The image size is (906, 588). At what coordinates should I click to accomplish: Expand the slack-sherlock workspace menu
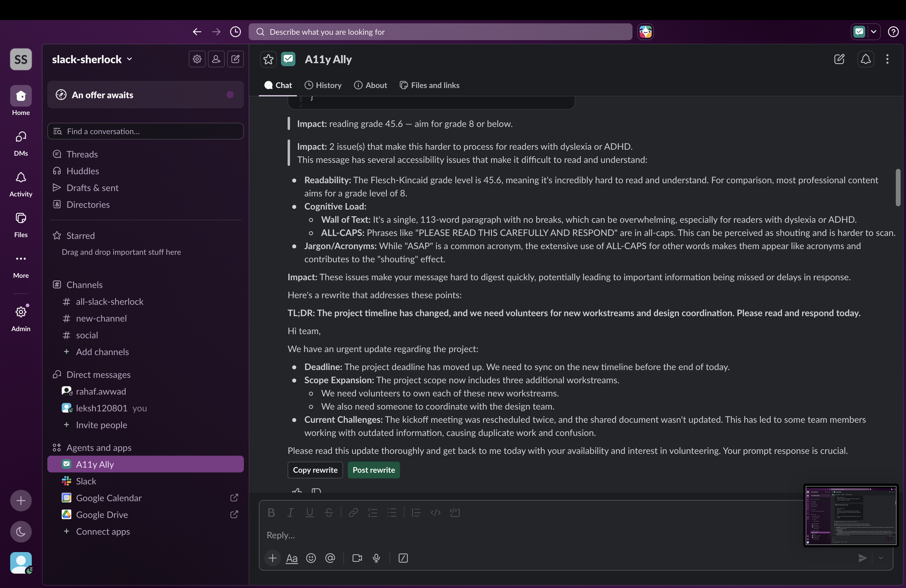pyautogui.click(x=93, y=59)
